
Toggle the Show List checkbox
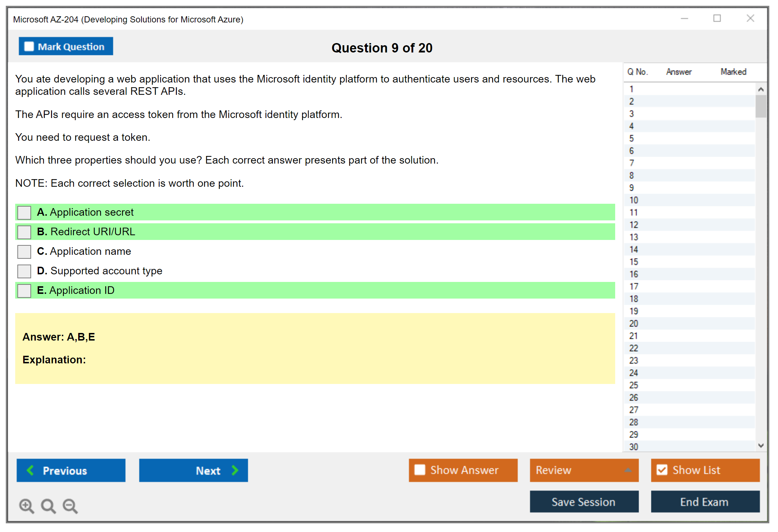pos(662,470)
